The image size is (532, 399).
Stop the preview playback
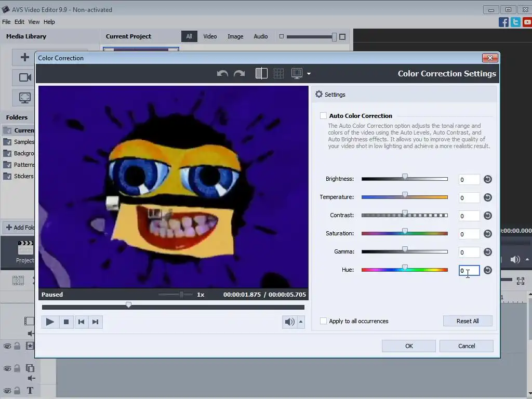tap(66, 322)
